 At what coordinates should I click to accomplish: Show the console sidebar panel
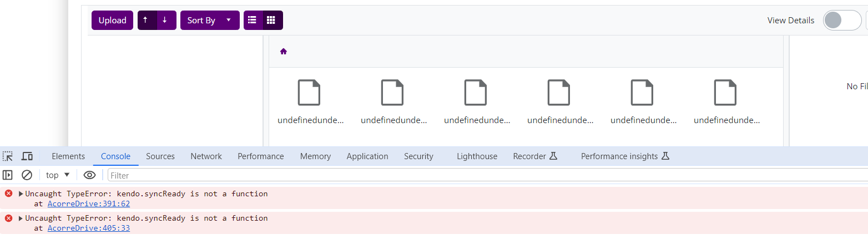(8, 175)
